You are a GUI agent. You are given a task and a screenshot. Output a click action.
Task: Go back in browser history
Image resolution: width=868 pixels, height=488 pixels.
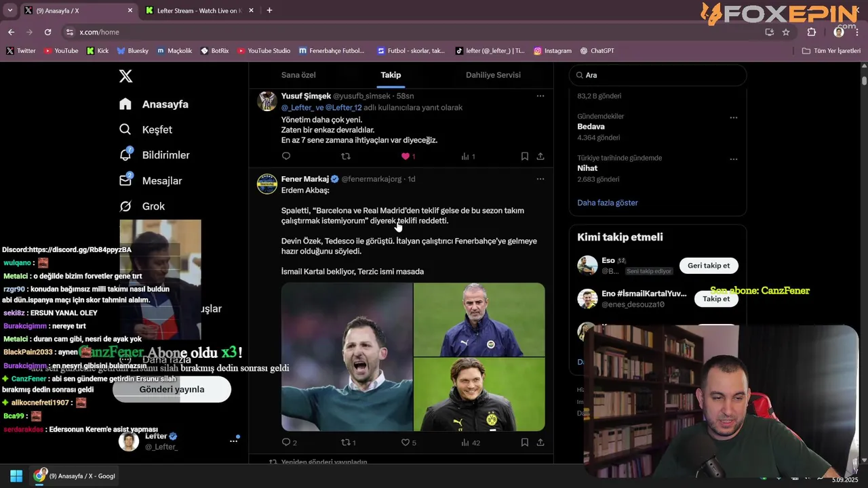click(11, 32)
